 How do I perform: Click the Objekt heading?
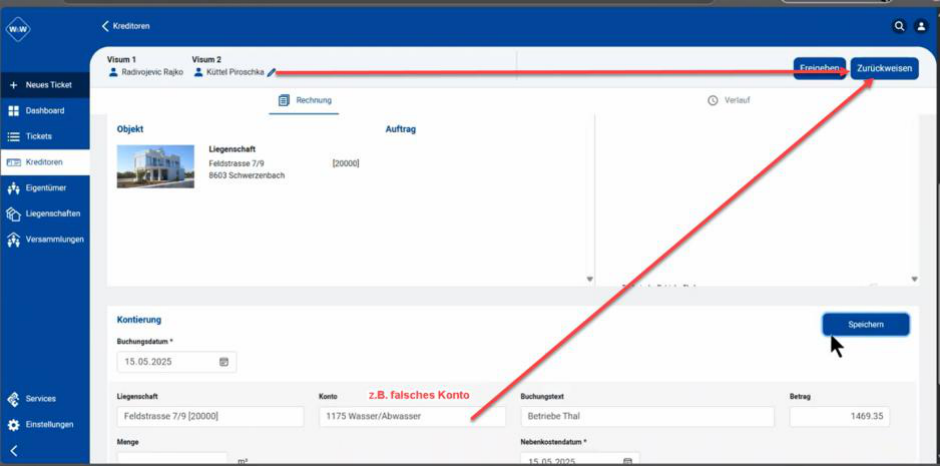coord(130,130)
